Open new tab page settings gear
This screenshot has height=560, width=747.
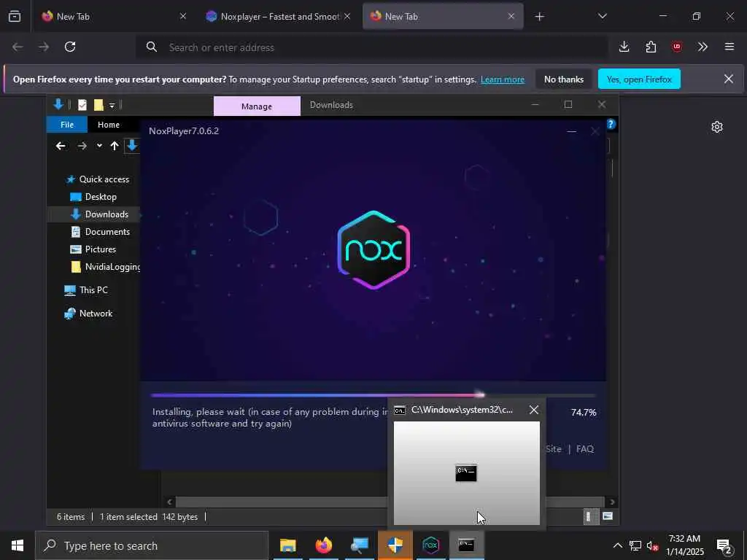tap(717, 127)
